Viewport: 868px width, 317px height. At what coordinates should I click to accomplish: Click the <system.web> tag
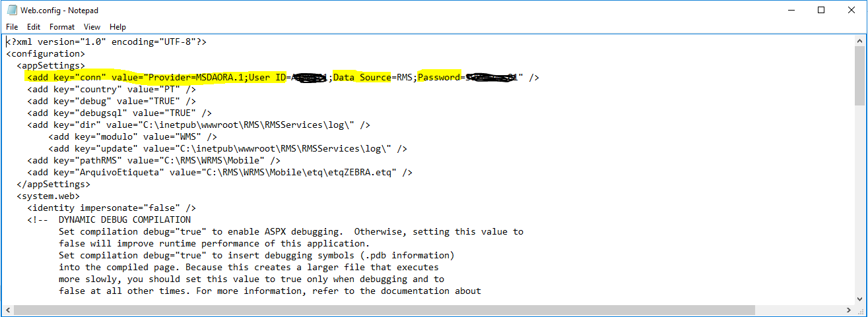tap(48, 196)
